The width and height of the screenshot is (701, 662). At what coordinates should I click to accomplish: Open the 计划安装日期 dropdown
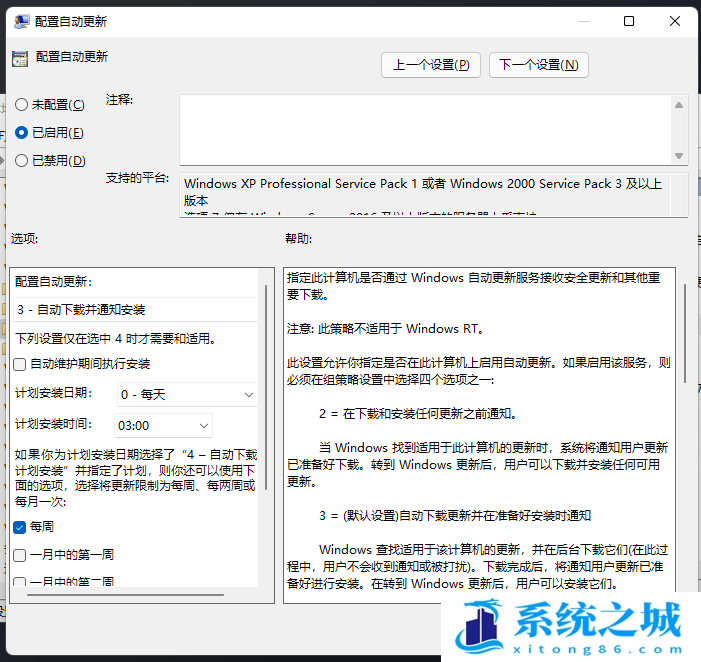[186, 395]
